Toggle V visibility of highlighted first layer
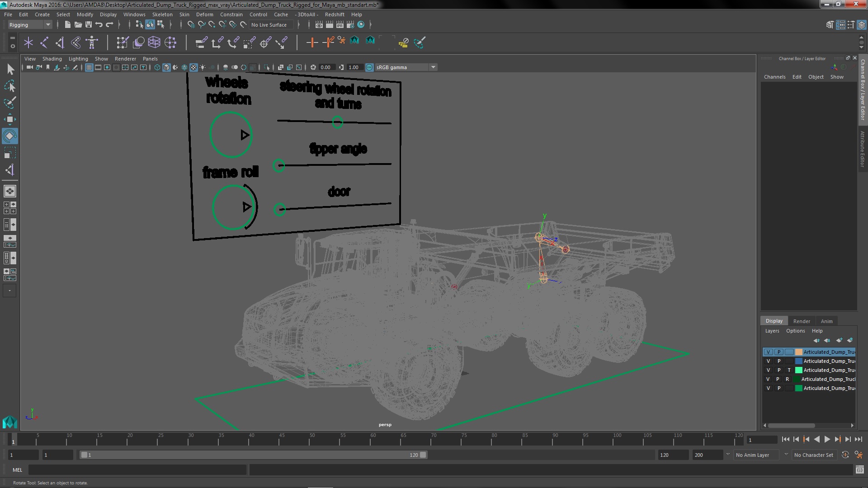 tap(768, 352)
